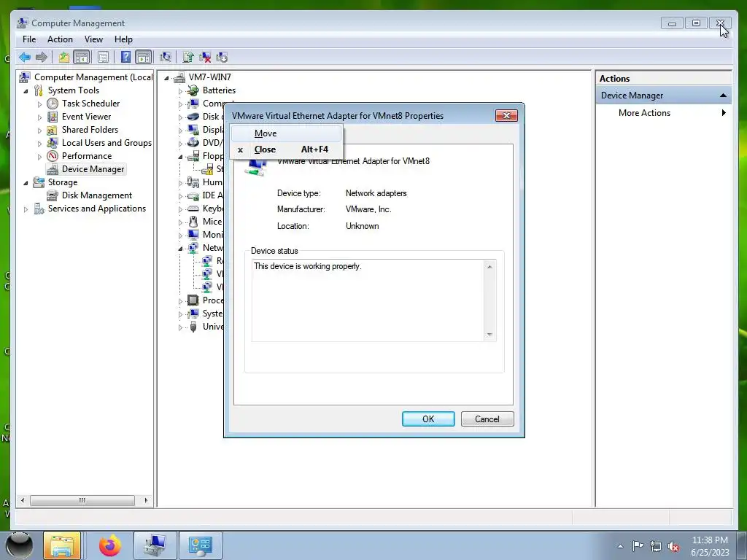Select Computer Management (Local) root node
747x560 pixels.
[x=93, y=77]
